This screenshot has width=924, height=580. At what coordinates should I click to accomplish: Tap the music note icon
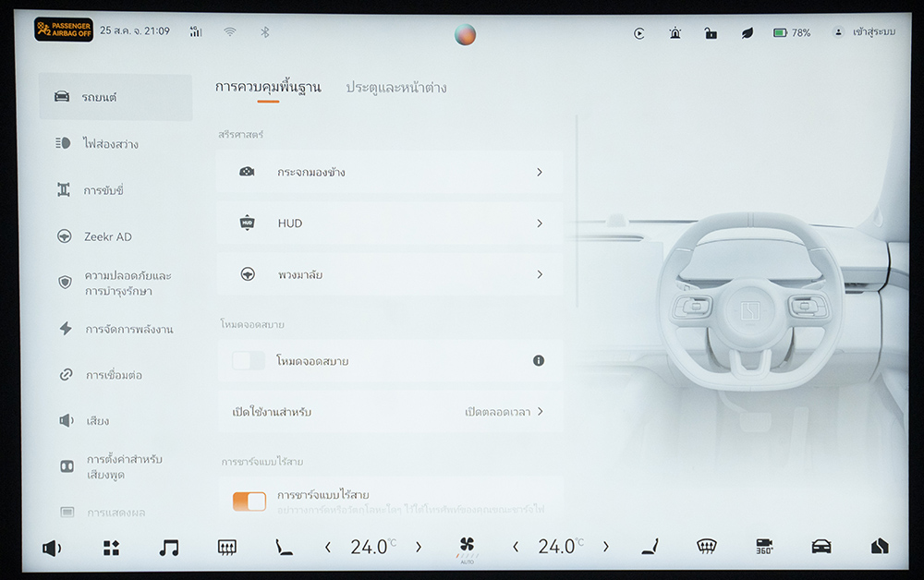coord(168,548)
